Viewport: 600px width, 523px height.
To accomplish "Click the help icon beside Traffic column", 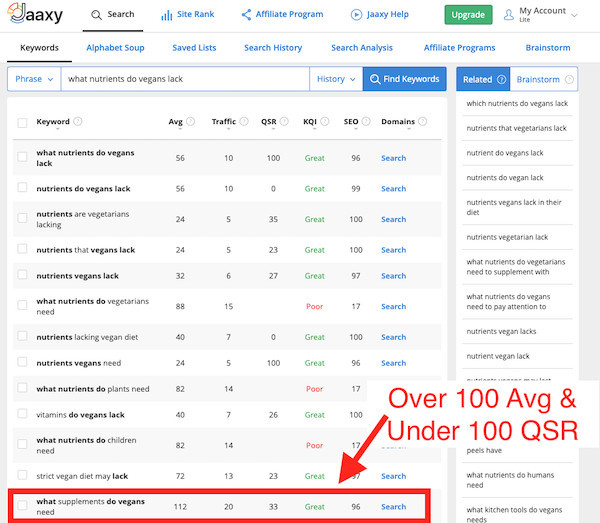I will pos(244,121).
